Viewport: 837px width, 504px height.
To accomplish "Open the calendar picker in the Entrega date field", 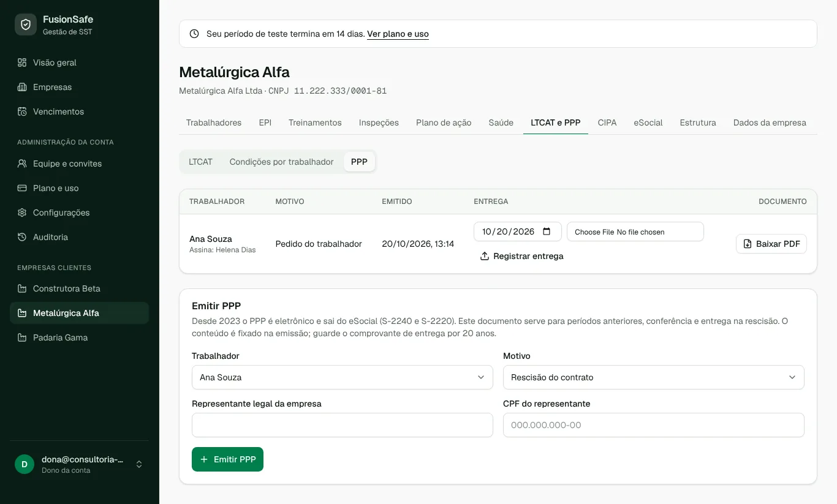I will [547, 231].
